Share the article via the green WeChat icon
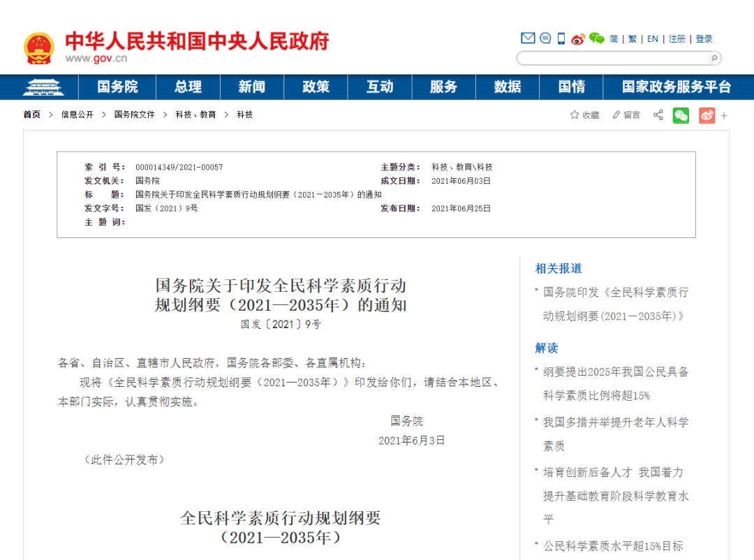 click(x=681, y=115)
